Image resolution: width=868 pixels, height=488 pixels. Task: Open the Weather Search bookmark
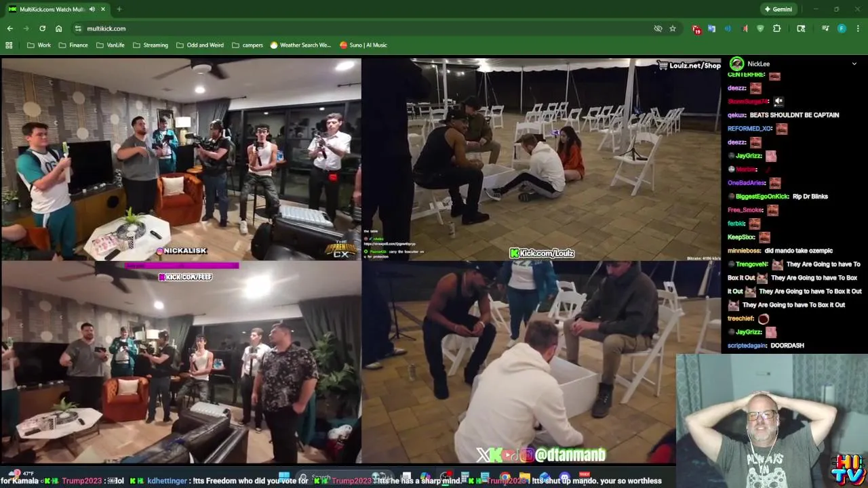pyautogui.click(x=300, y=45)
